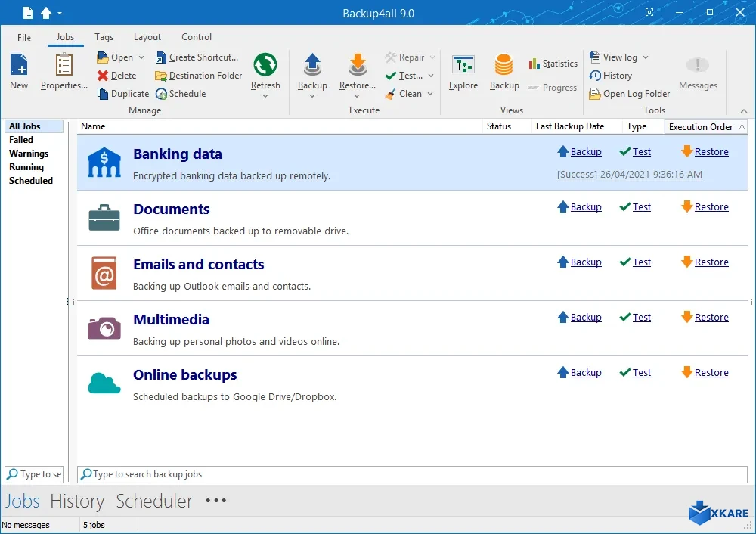Screen dimensions: 756x534
Task: Click the tags search field at left
Action: coord(34,474)
